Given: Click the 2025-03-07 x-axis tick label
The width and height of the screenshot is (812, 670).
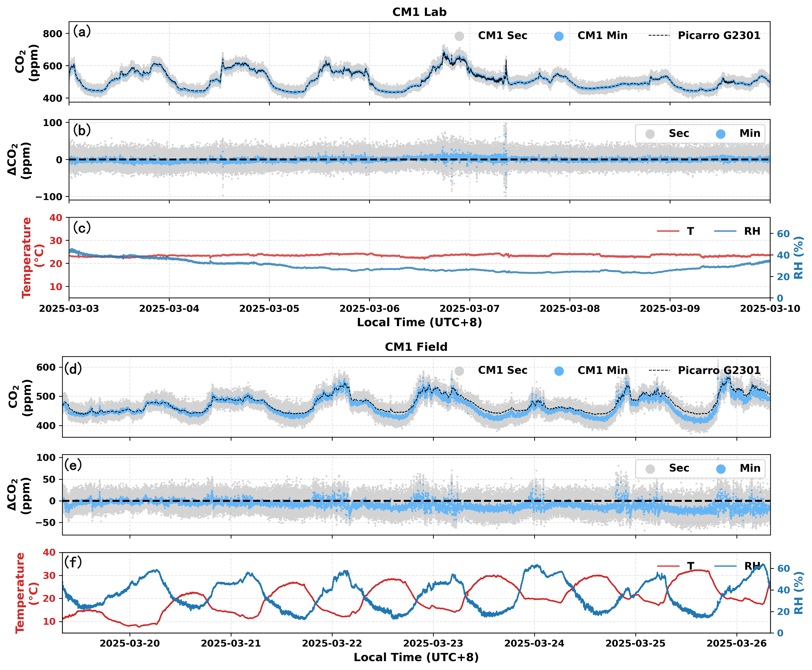Looking at the screenshot, I should 469,309.
